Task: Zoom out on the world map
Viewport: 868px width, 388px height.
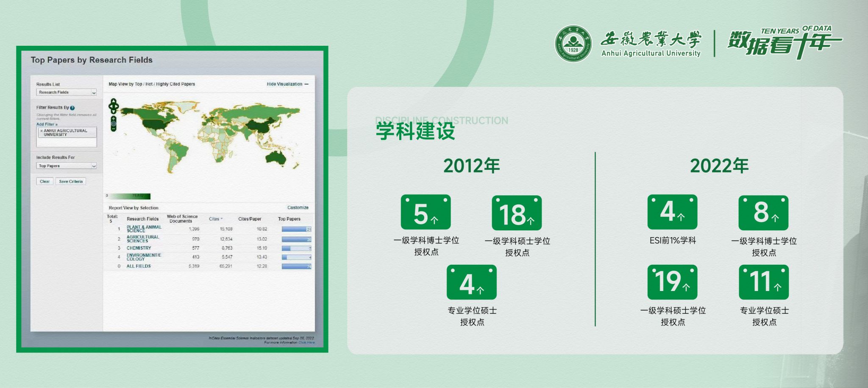Action: 114,129
